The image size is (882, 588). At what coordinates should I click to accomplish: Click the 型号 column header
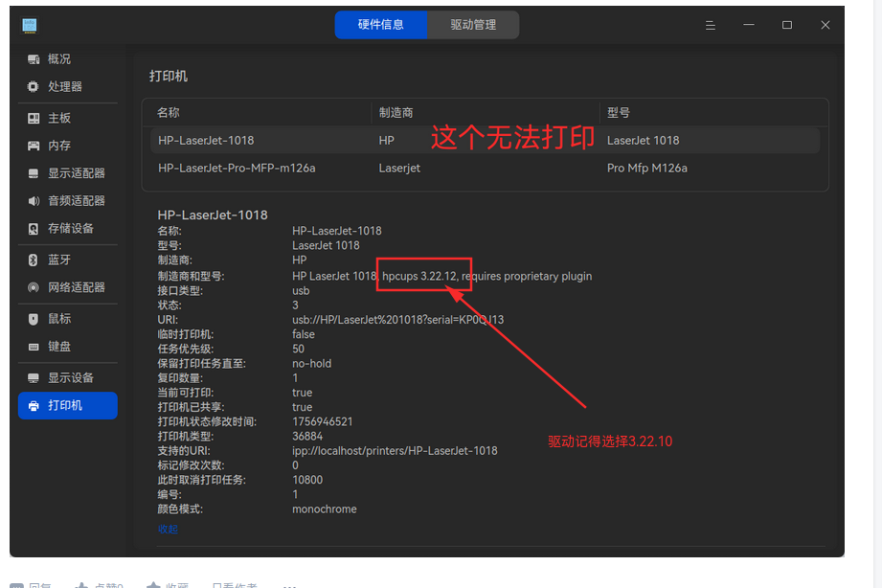click(619, 113)
